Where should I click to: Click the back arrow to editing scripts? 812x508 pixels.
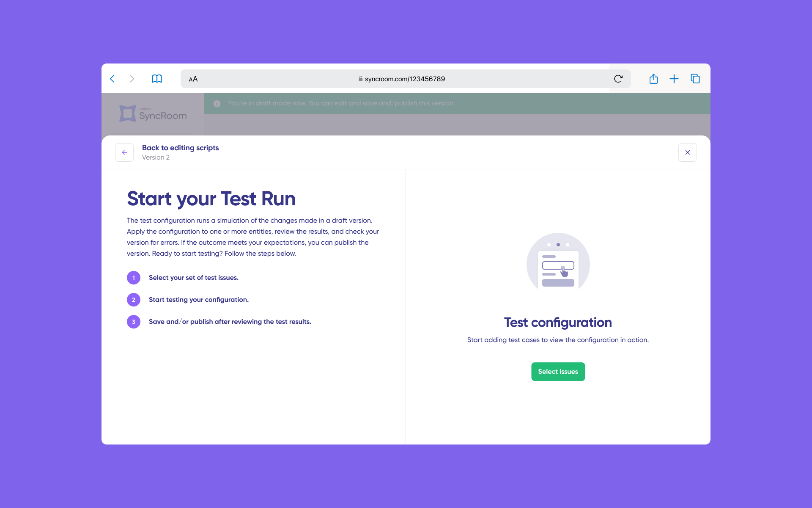tap(124, 152)
